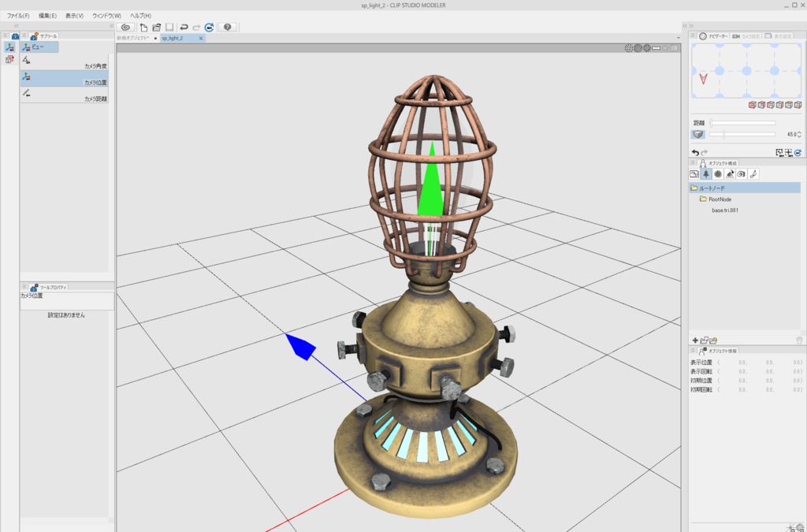Open the ファイル(F) menu

pos(17,16)
